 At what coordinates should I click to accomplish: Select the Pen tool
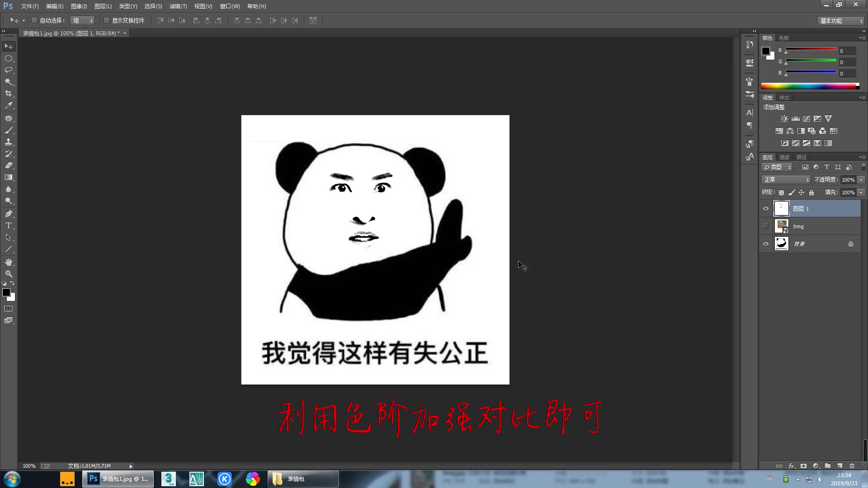click(9, 214)
